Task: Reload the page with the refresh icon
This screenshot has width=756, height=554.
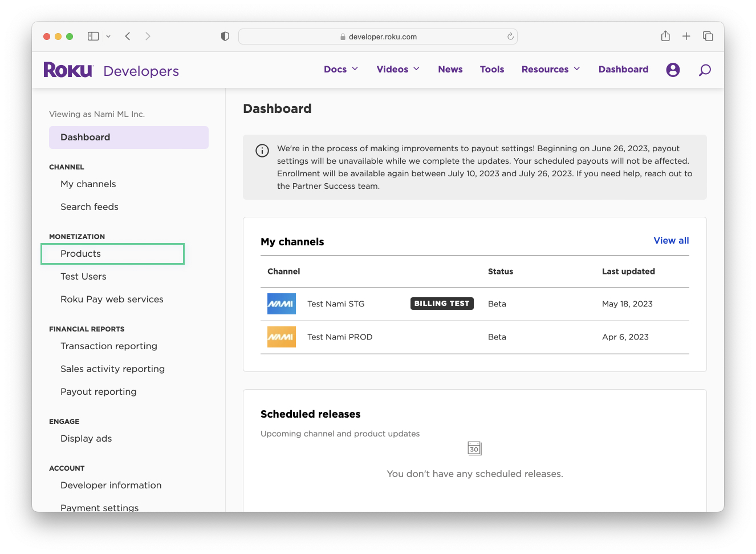Action: click(510, 37)
